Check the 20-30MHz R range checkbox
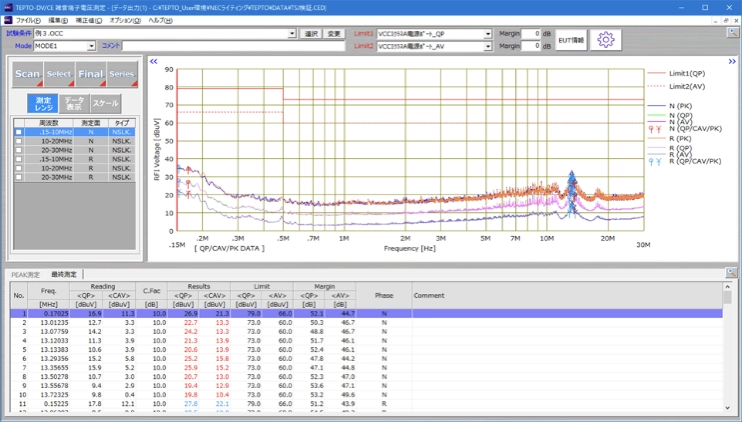742x422 pixels. point(18,177)
